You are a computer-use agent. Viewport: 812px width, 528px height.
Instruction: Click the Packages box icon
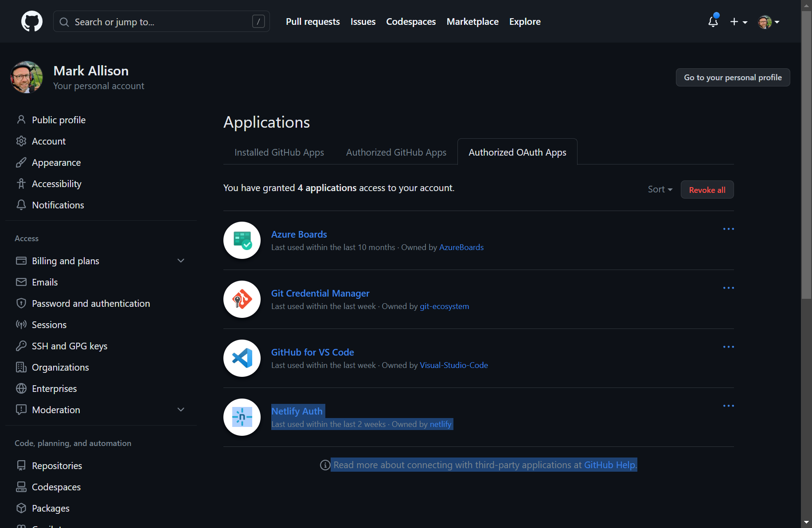(21, 508)
